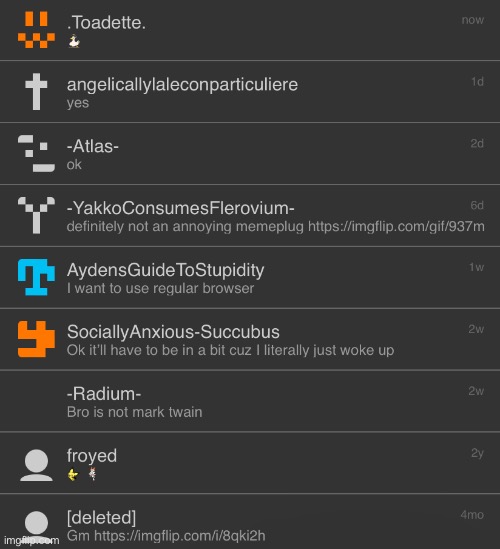Click the duck emoji in Toadette's message
The height and width of the screenshot is (549, 500).
(x=74, y=41)
